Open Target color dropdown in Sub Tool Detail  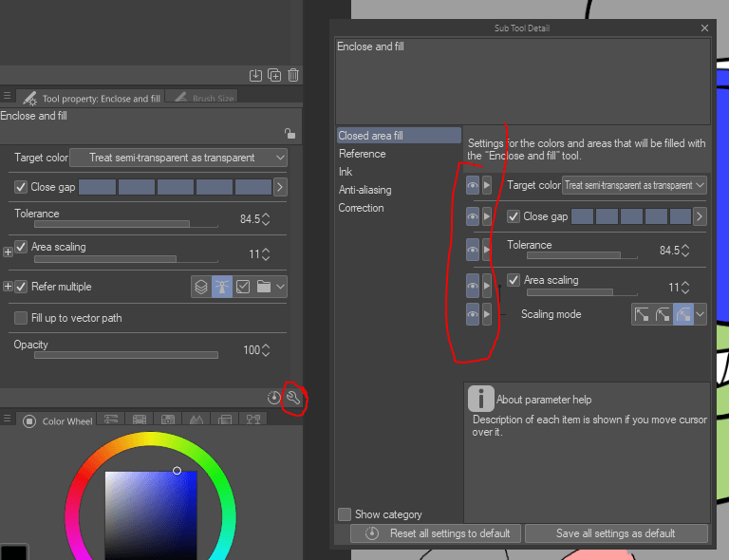pos(635,185)
